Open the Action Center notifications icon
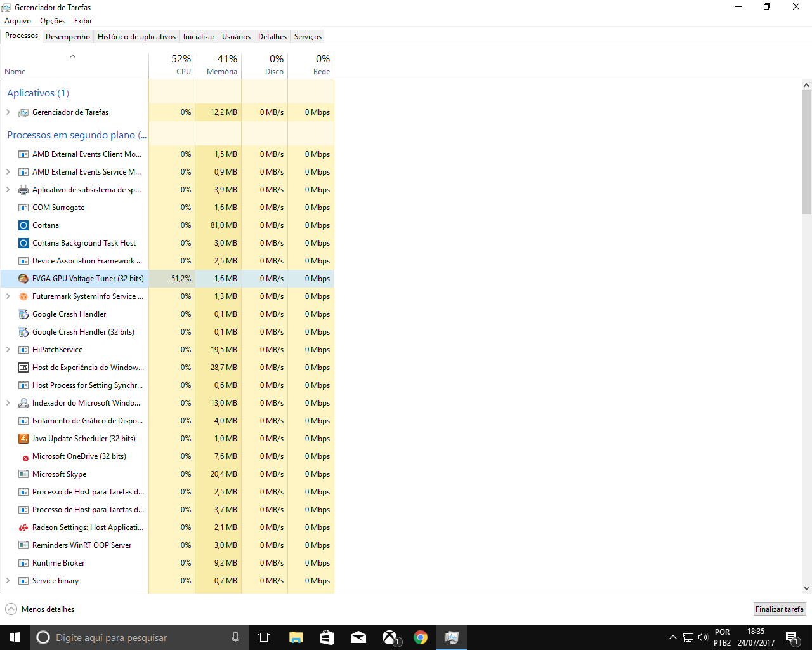 click(x=792, y=637)
